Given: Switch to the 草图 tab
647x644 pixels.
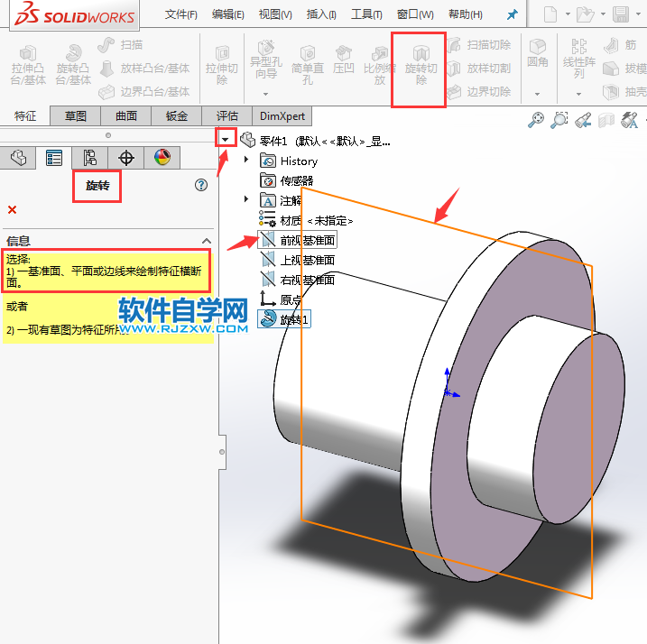Looking at the screenshot, I should [x=76, y=116].
